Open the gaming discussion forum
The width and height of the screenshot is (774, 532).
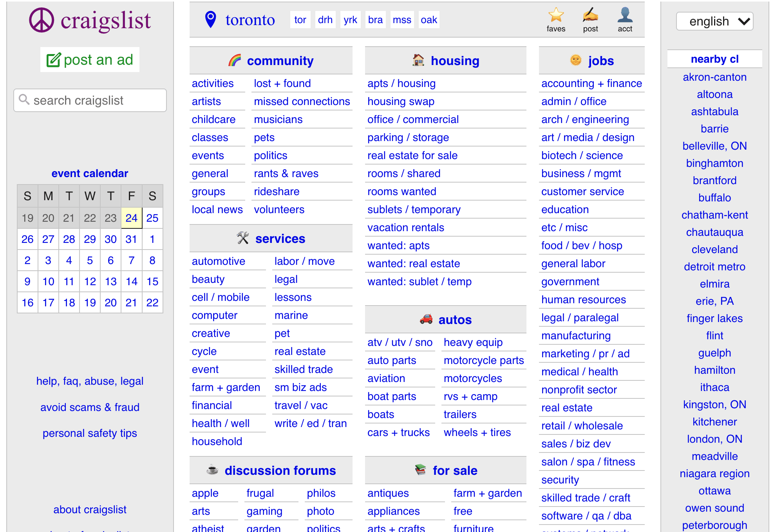point(264,511)
